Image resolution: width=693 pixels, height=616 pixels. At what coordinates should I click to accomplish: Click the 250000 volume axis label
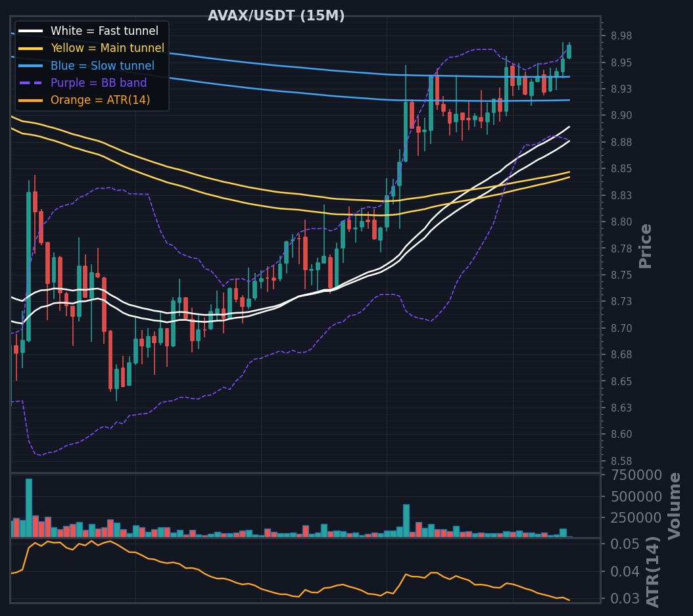click(x=636, y=518)
